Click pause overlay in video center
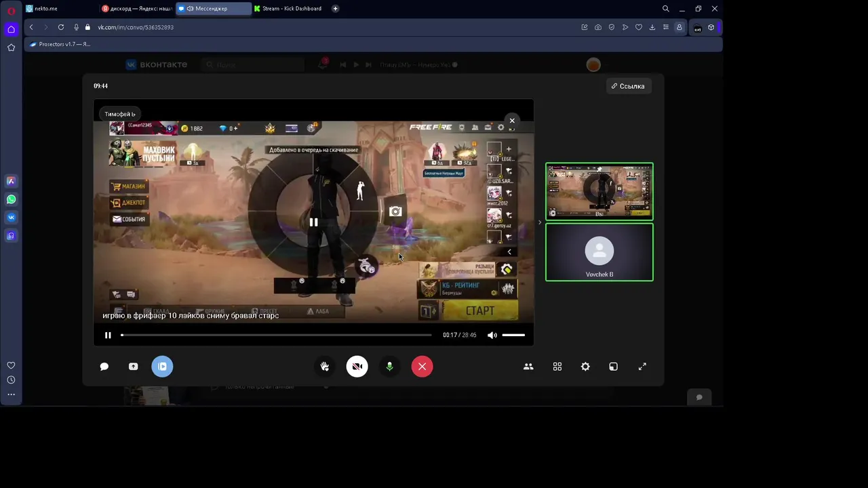The width and height of the screenshot is (868, 488). [313, 222]
